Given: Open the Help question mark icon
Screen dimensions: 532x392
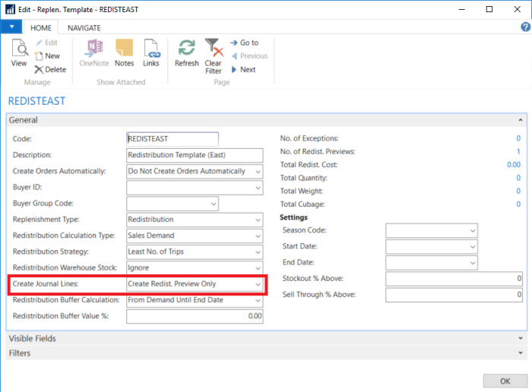Looking at the screenshot, I should click(524, 27).
